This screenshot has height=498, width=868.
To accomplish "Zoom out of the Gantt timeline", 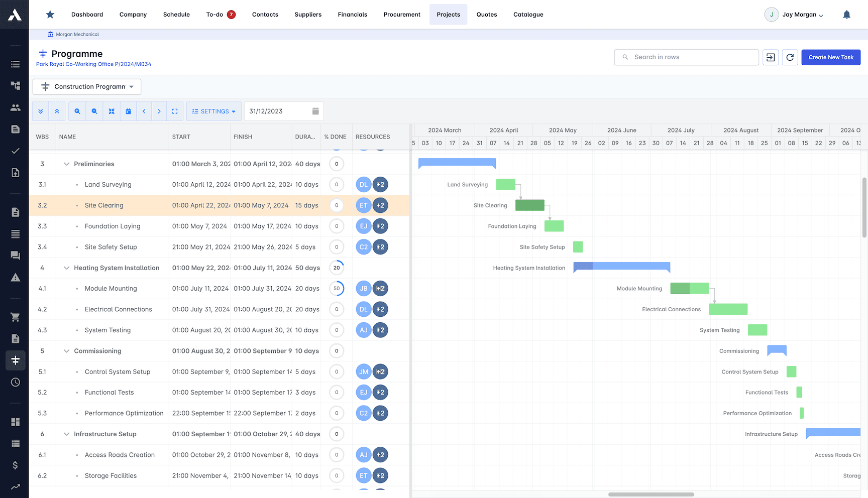I will tap(94, 111).
